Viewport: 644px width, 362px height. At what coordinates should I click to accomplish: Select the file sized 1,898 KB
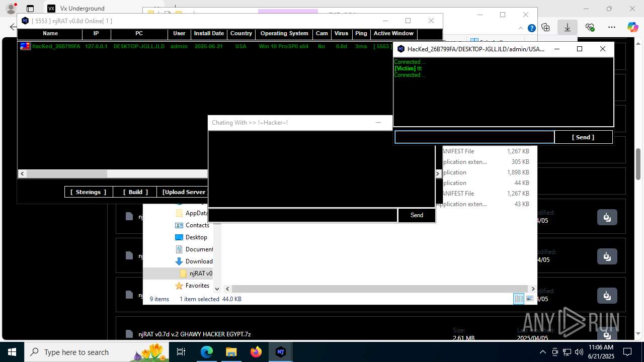click(x=486, y=172)
